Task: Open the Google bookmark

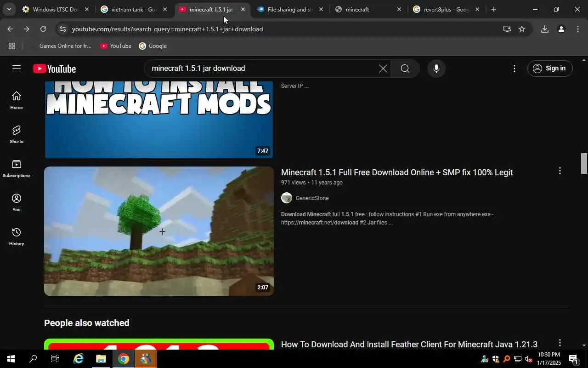Action: 153,46
